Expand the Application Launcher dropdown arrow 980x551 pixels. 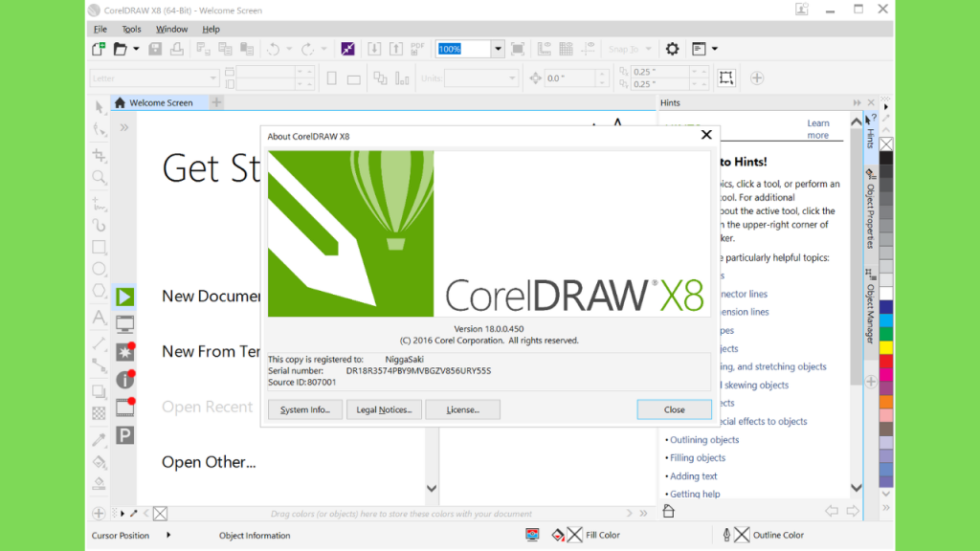714,49
